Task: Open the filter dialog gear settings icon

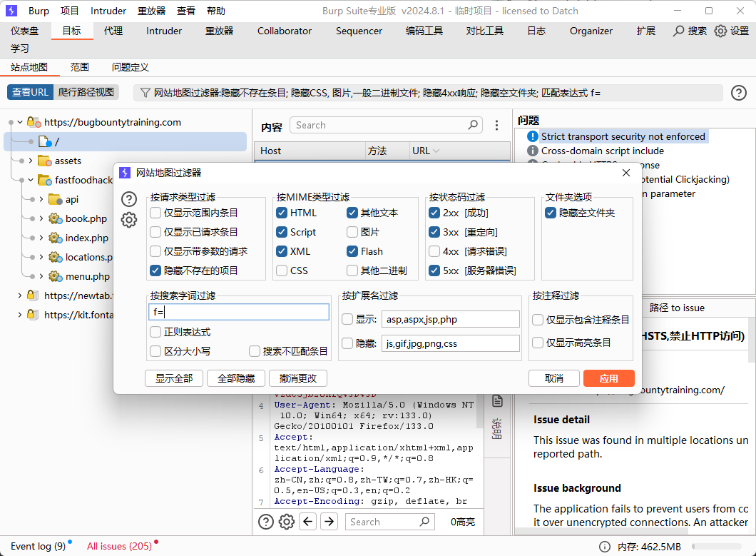Action: [x=128, y=220]
